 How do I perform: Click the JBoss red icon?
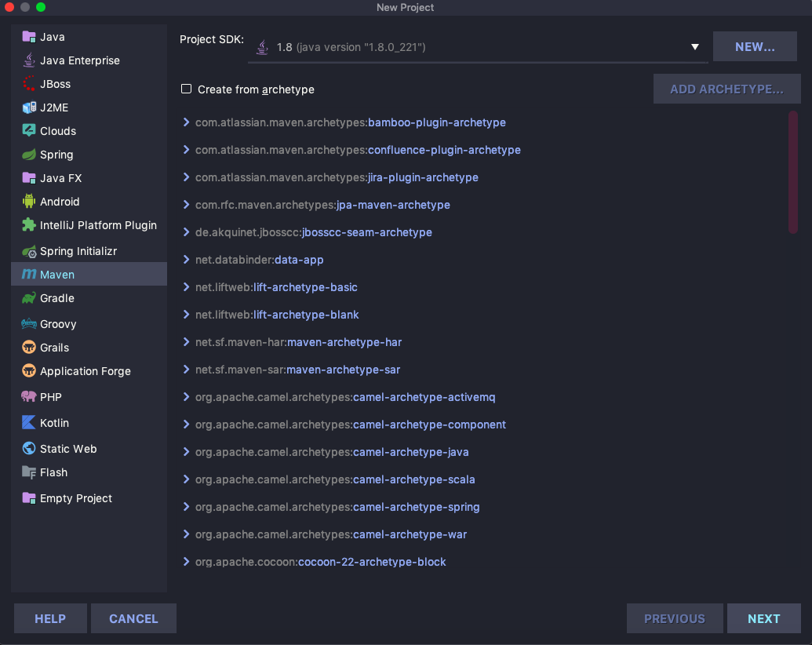[29, 83]
